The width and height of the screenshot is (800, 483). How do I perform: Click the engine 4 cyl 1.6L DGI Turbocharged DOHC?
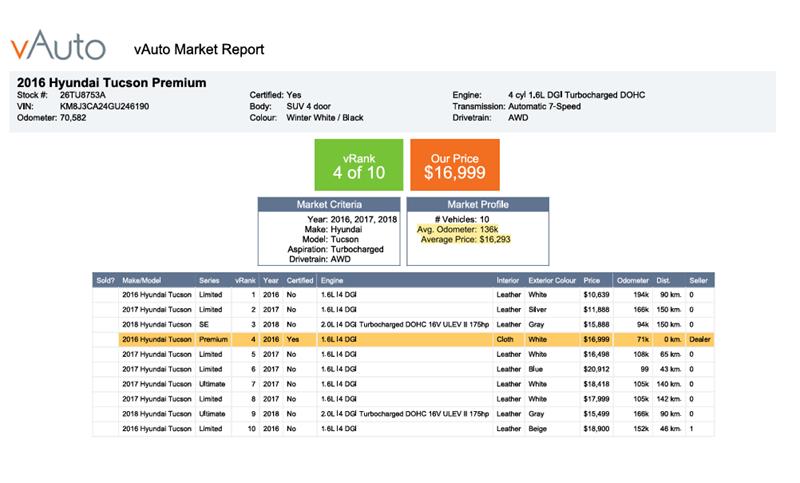coord(577,95)
